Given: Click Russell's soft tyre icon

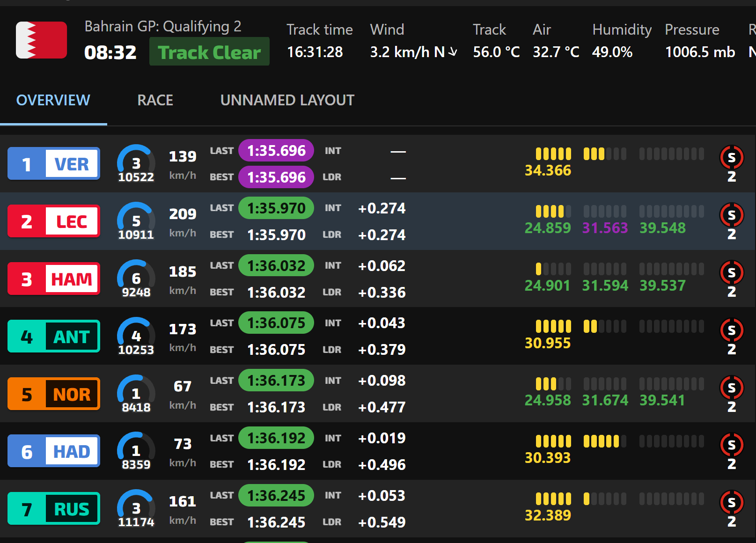Looking at the screenshot, I should pyautogui.click(x=731, y=503).
